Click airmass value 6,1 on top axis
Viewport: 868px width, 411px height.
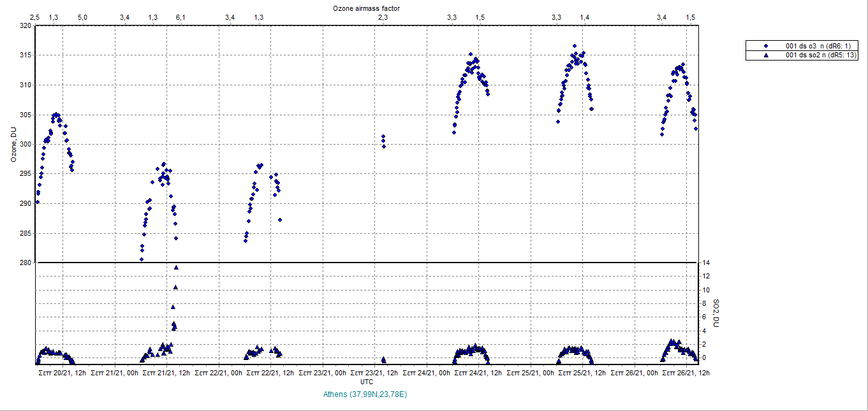(180, 17)
